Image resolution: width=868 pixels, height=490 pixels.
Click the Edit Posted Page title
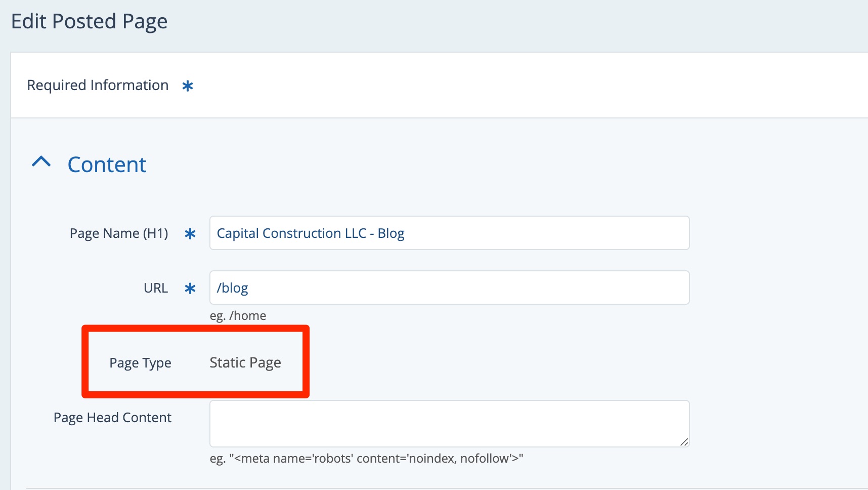click(89, 22)
